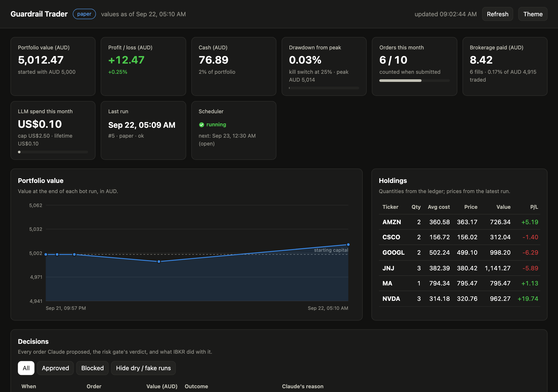Viewport: 558px width, 392px height.
Task: Click the GOOGL ticker in holdings
Action: coord(394,253)
